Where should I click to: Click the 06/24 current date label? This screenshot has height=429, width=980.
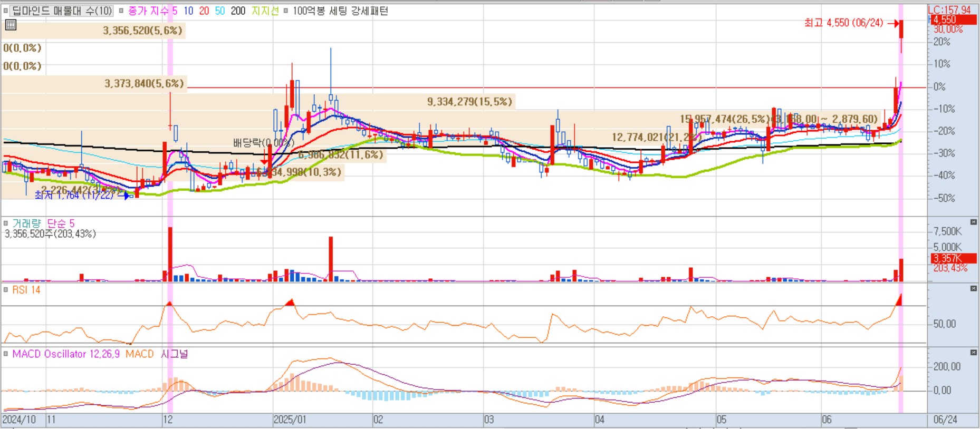click(945, 420)
